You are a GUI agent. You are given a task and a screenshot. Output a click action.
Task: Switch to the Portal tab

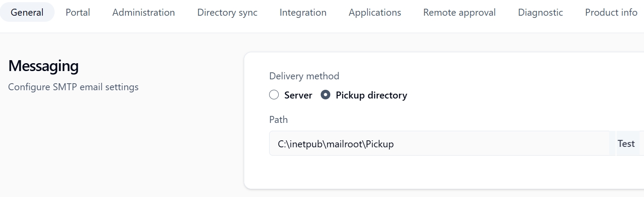click(x=78, y=12)
